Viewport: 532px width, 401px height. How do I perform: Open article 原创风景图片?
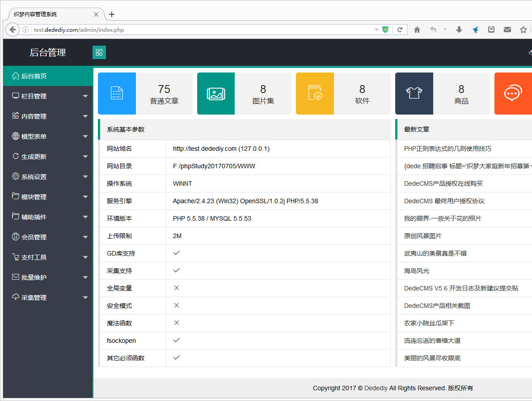423,236
